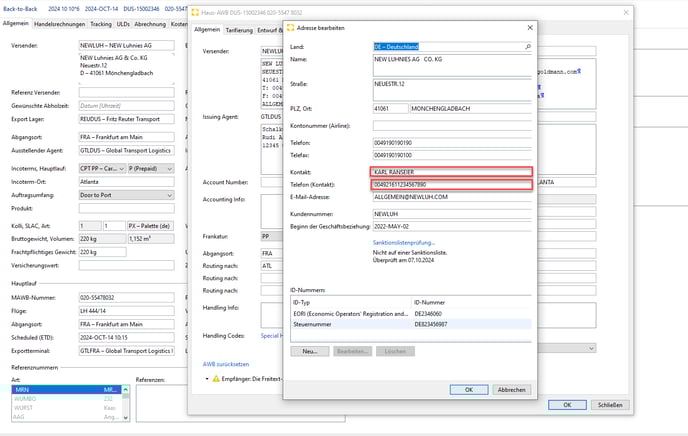Image resolution: width=688 pixels, height=436 pixels.
Task: Click the Incoterm-Ort field Atlanta
Action: [x=126, y=182]
